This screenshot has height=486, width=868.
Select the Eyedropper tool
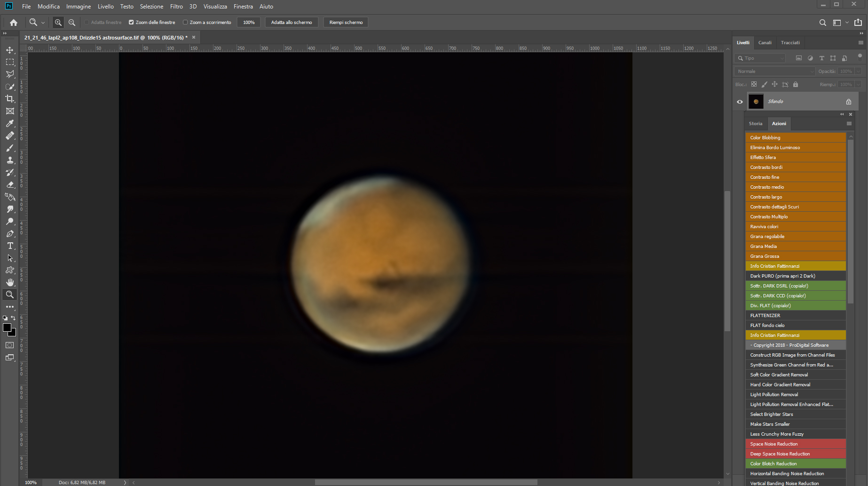tap(10, 123)
